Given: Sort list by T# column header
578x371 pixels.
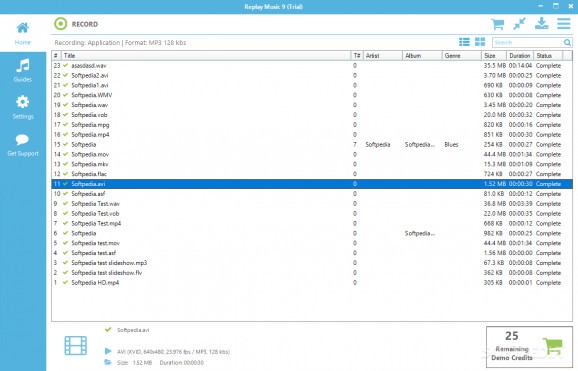Looking at the screenshot, I should tap(356, 56).
